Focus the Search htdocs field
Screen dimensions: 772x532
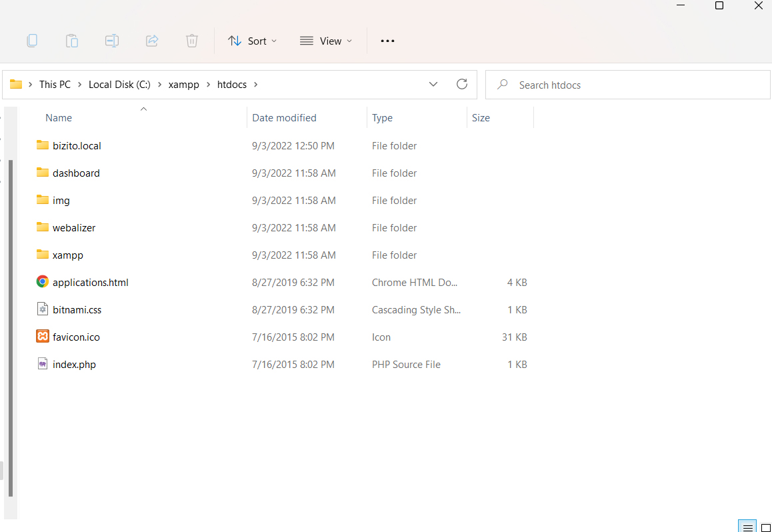(628, 85)
